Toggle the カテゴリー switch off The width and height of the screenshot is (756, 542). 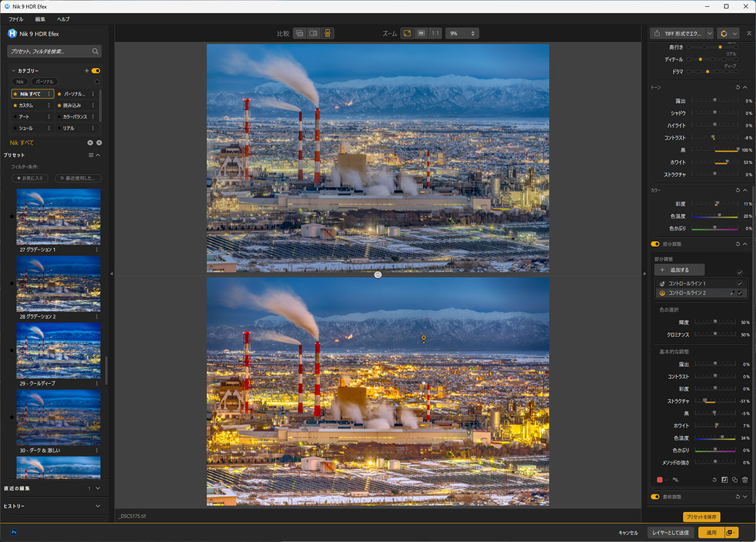(96, 71)
